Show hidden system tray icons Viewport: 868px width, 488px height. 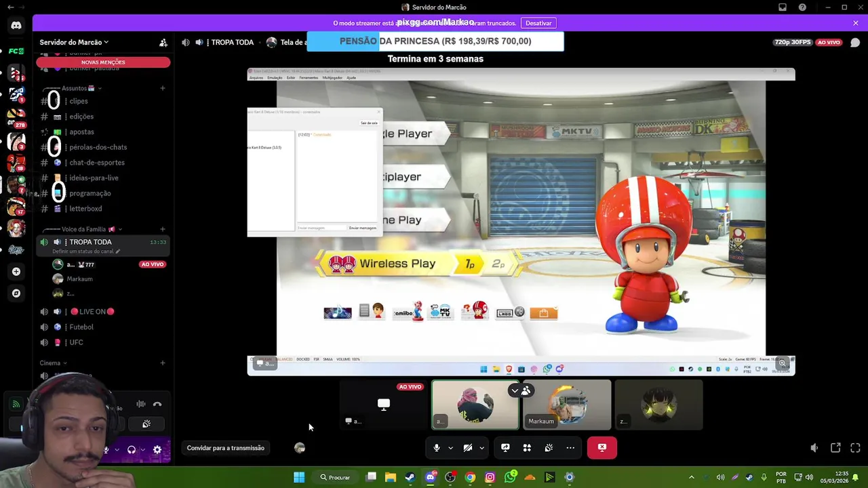691,477
